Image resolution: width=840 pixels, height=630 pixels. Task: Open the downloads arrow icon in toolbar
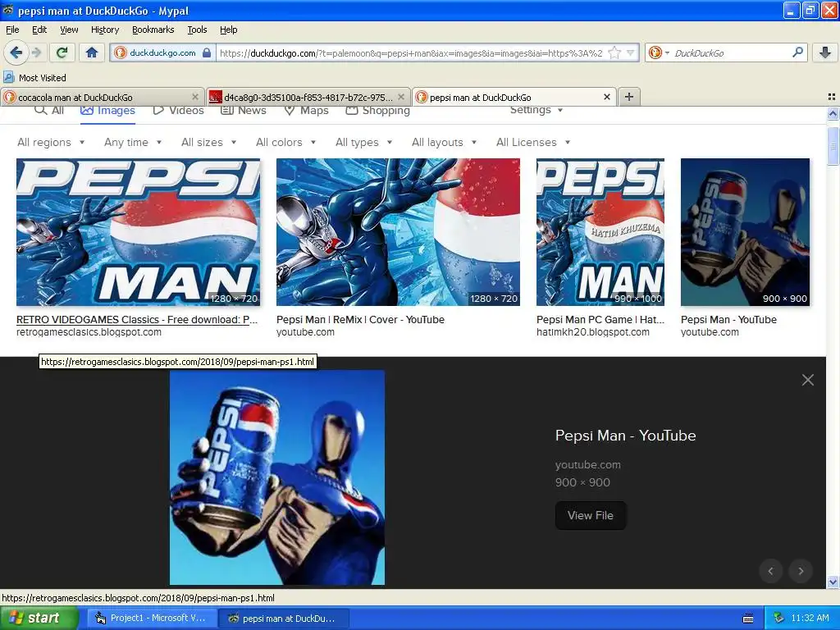click(x=825, y=52)
